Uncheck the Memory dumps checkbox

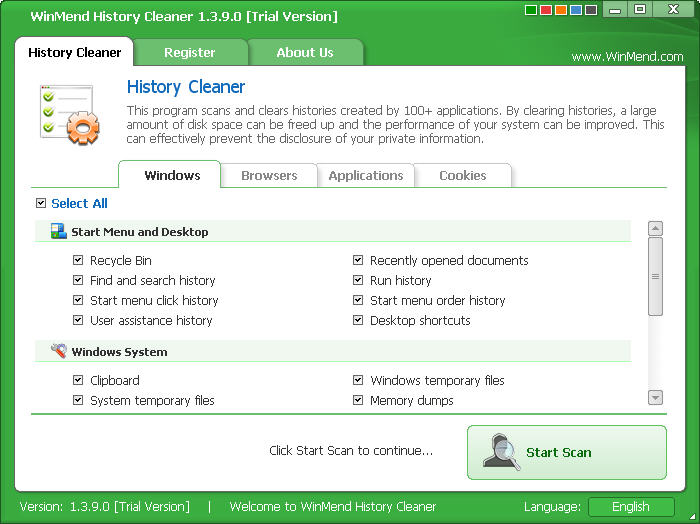click(358, 400)
